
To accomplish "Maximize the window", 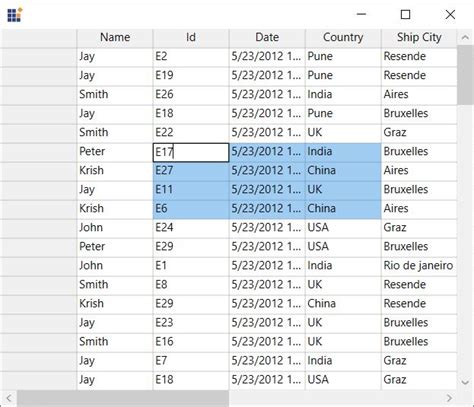I will 405,14.
